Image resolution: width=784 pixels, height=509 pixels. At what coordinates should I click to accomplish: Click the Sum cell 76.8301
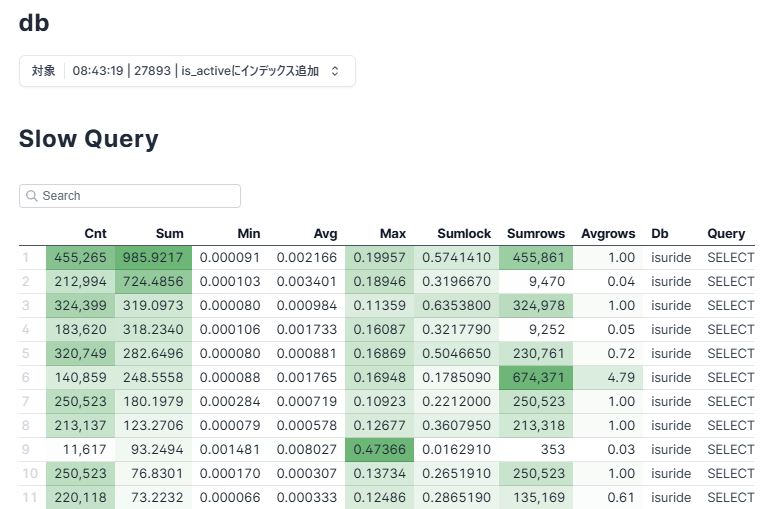tap(154, 474)
